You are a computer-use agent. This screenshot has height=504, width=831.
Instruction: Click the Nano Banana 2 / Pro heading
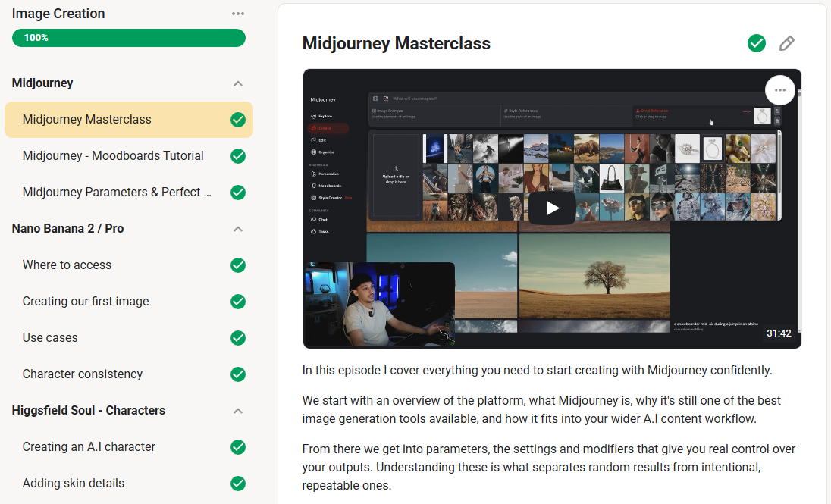click(x=67, y=228)
